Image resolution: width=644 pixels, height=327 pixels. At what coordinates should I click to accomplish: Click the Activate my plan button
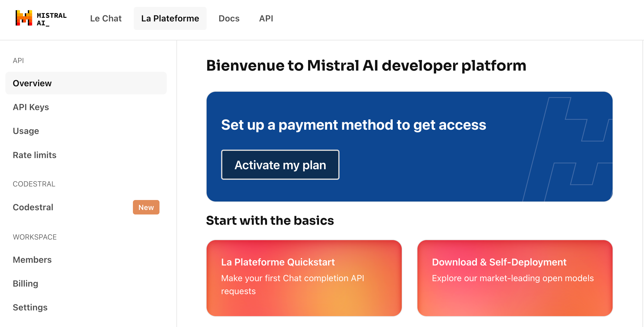click(280, 165)
